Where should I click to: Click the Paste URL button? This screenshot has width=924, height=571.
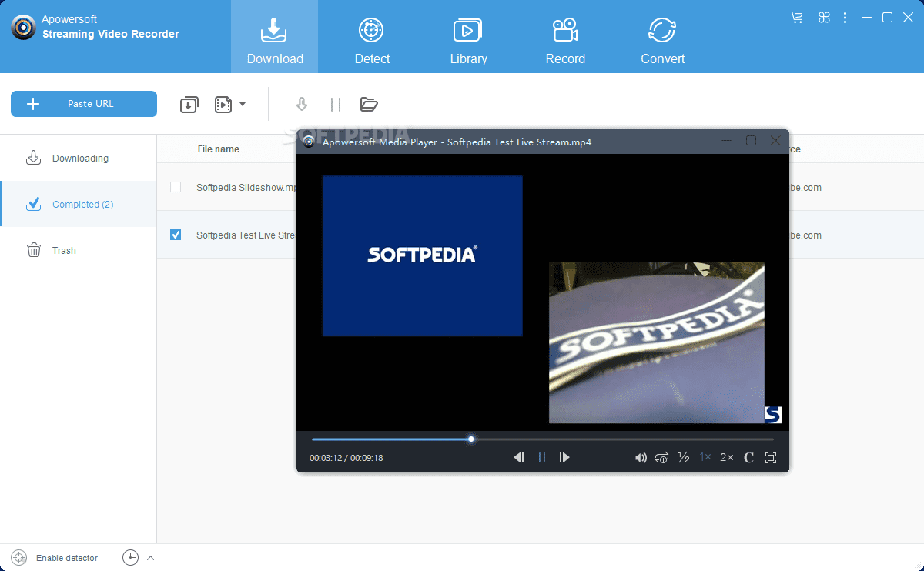tap(84, 104)
